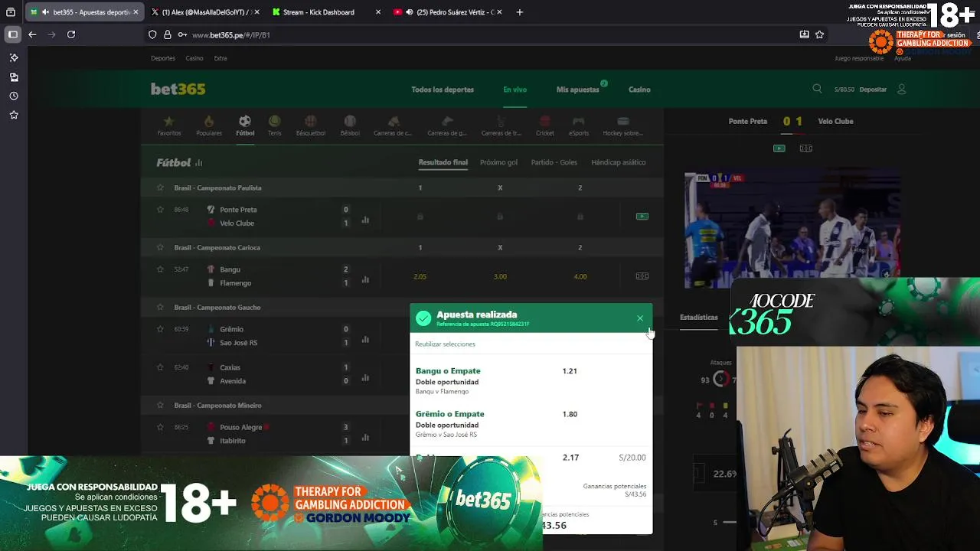Viewport: 980px width, 551px height.
Task: Open the Favoritos sports category
Action: (x=169, y=126)
